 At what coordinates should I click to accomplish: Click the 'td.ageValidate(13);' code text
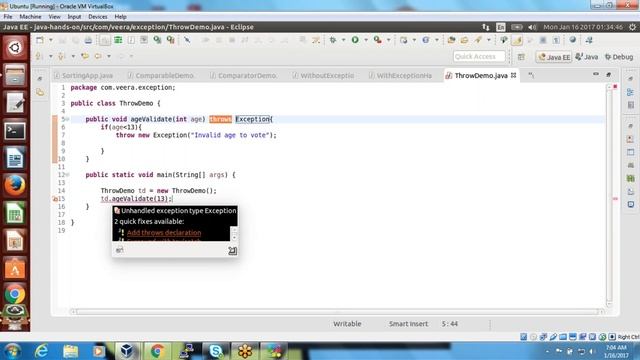[137, 199]
